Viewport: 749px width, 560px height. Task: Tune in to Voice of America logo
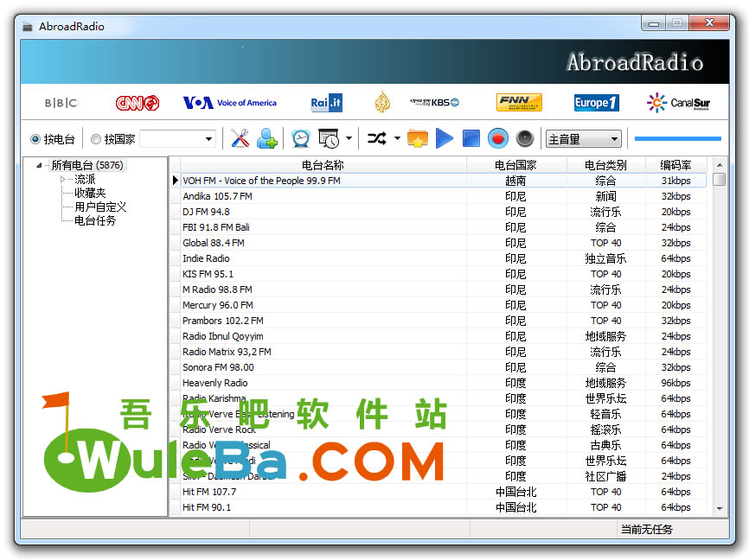[x=230, y=103]
